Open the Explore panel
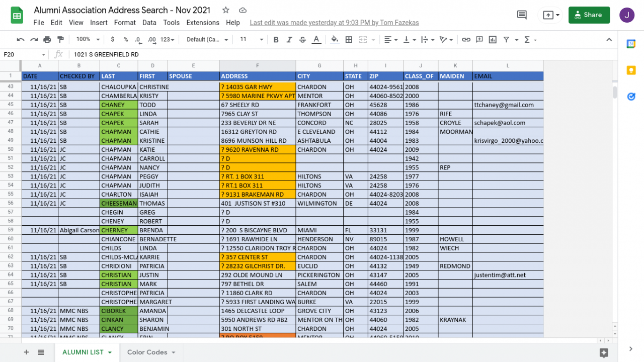This screenshot has height=362, width=644. (604, 352)
